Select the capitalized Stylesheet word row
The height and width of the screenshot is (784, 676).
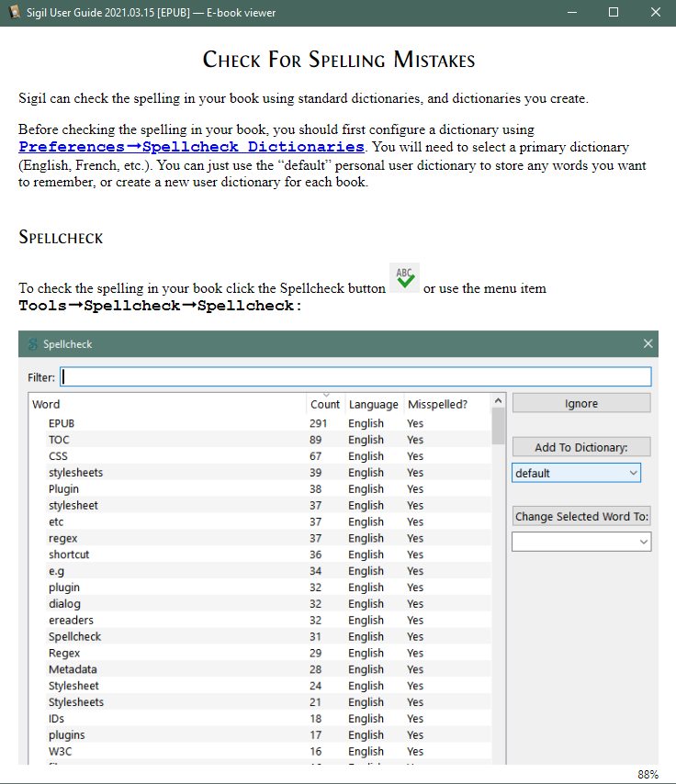[260, 686]
